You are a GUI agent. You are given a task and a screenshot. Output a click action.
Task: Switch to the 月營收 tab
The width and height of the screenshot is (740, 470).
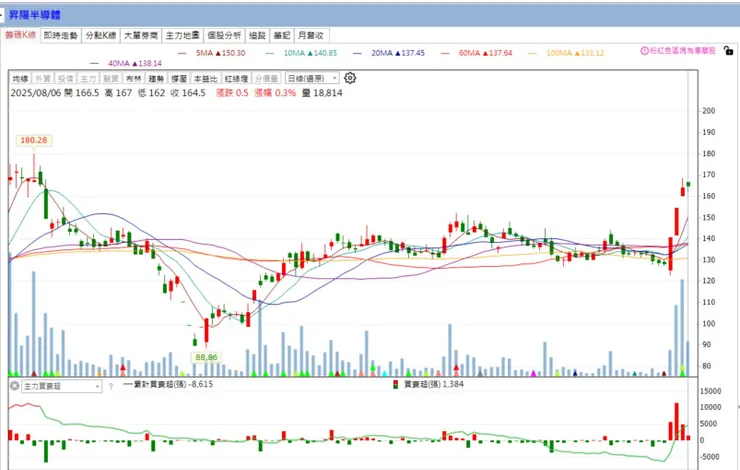click(x=311, y=35)
